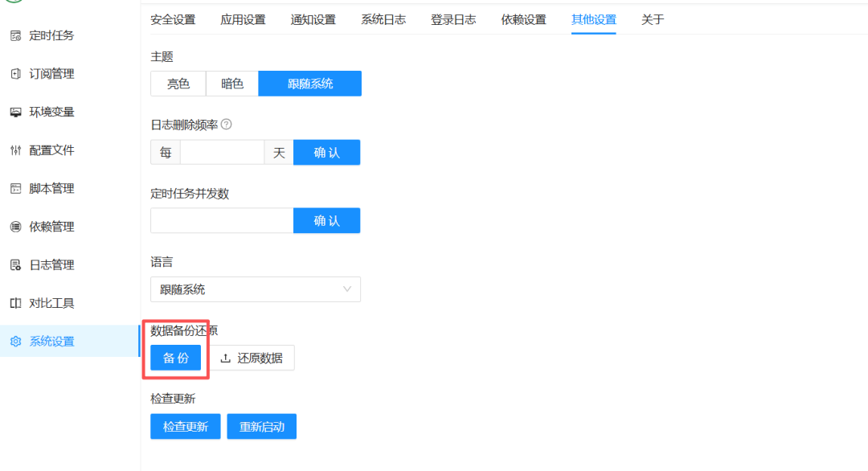Switch to the 关于 tab

point(652,19)
